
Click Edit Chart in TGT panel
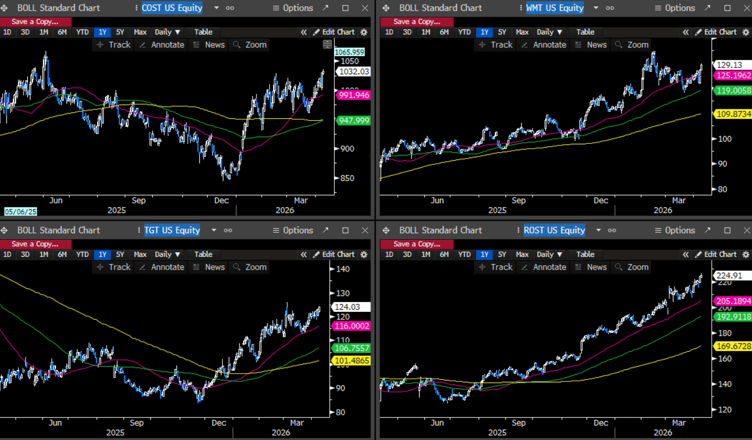tap(334, 254)
